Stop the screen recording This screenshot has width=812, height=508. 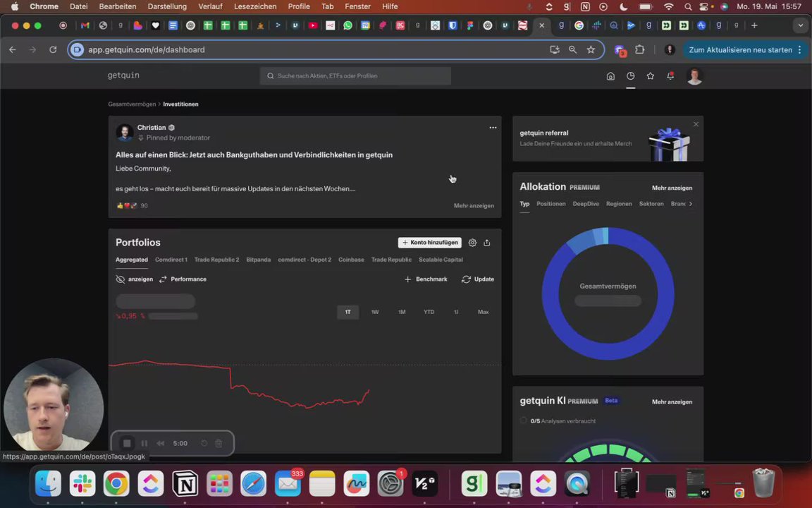point(126,443)
